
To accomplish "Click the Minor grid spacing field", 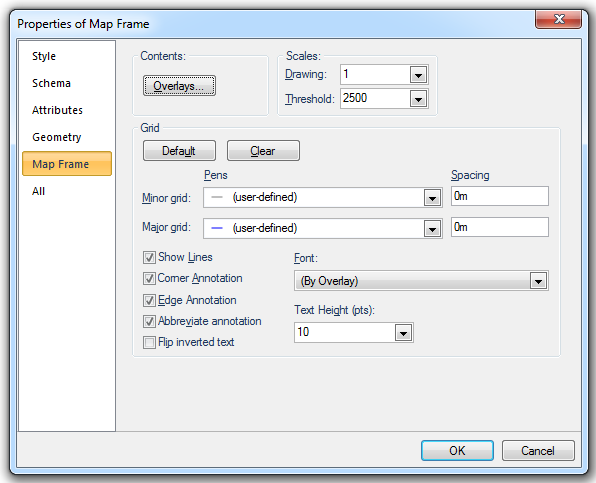I will tap(500, 196).
